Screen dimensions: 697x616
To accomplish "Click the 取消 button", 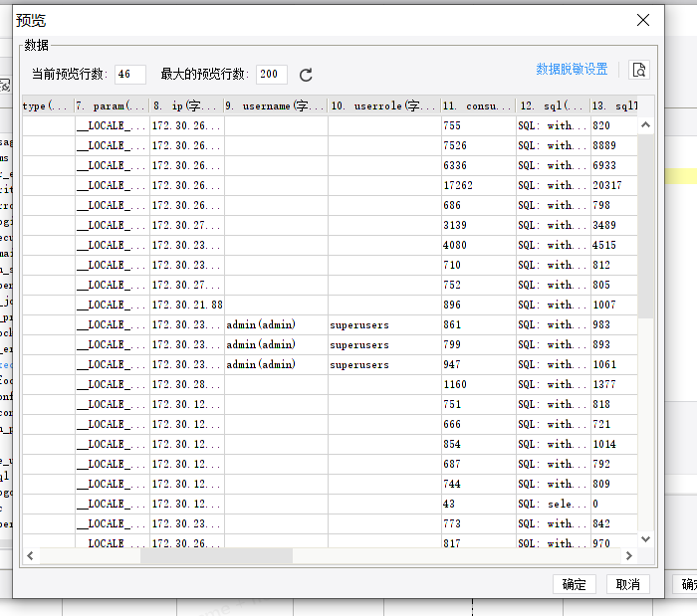I will click(x=627, y=584).
